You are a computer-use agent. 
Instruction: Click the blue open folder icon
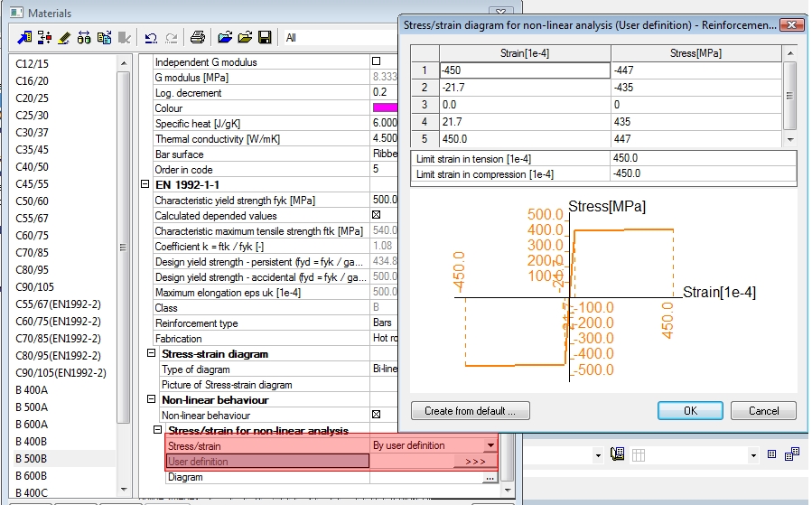(226, 38)
